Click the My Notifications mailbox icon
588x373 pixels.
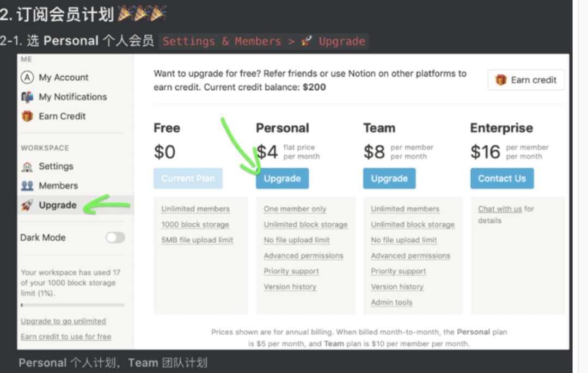click(x=27, y=97)
